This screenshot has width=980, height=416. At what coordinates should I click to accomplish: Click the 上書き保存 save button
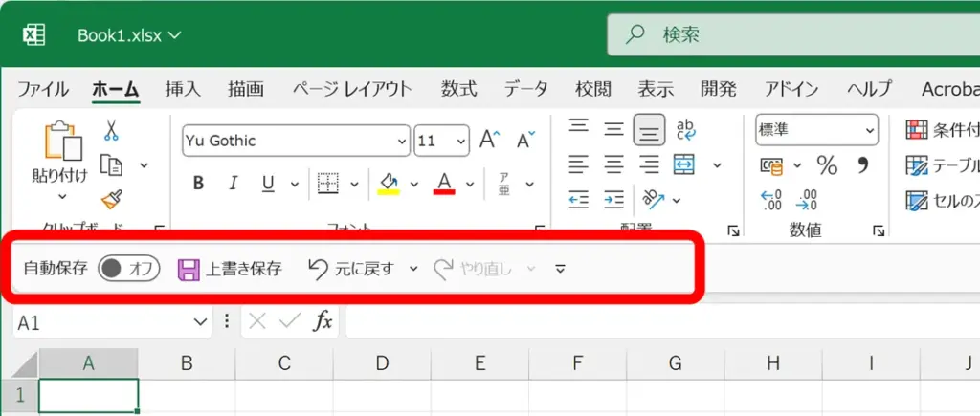point(231,269)
